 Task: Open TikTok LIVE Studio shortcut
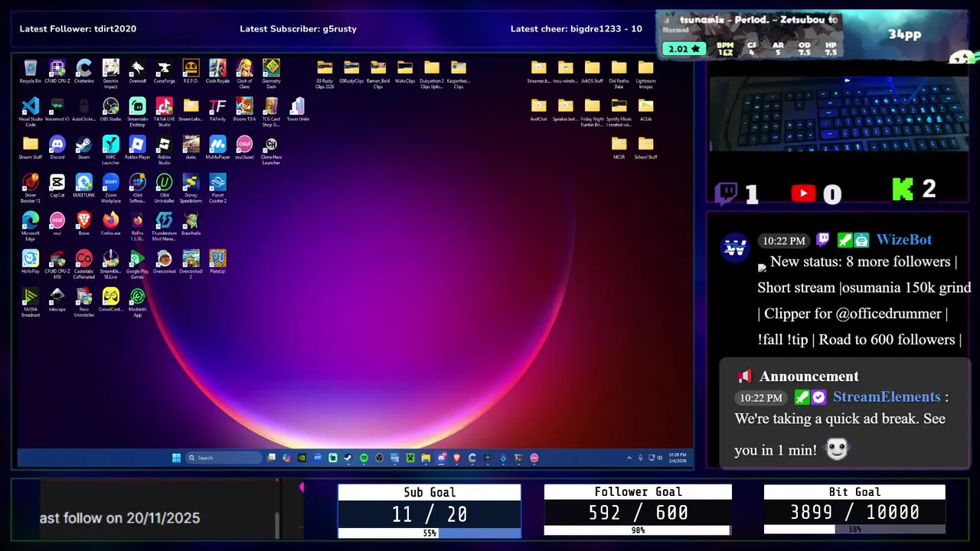(164, 111)
